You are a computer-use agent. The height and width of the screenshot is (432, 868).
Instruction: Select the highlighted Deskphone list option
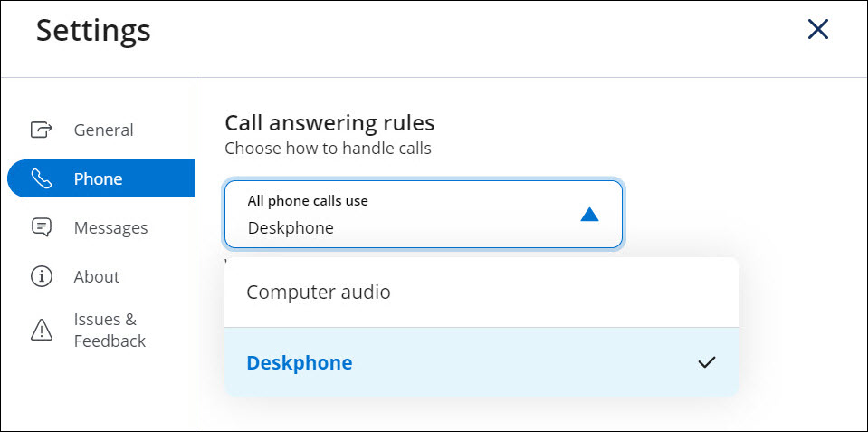[300, 363]
